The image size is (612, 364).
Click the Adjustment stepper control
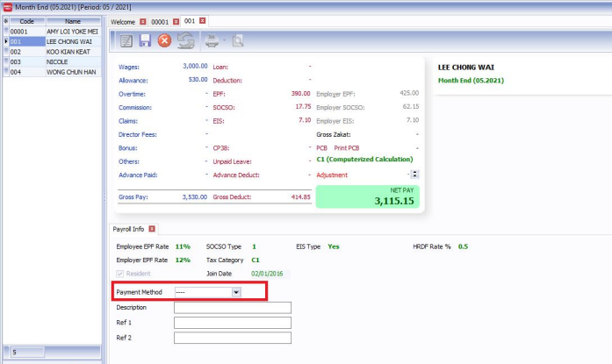(414, 175)
